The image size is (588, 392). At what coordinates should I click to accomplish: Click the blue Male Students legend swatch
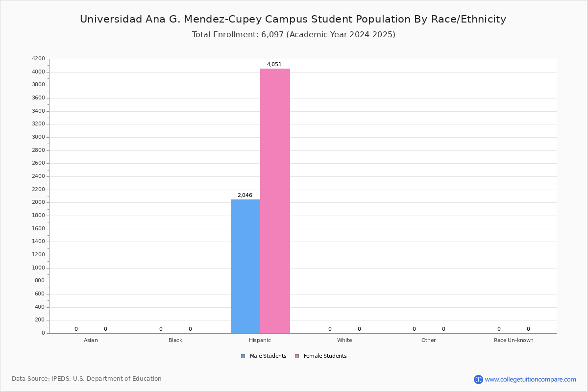click(243, 356)
